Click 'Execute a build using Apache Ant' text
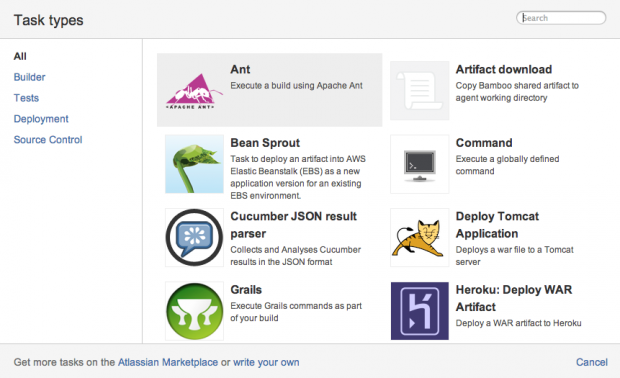 click(297, 86)
